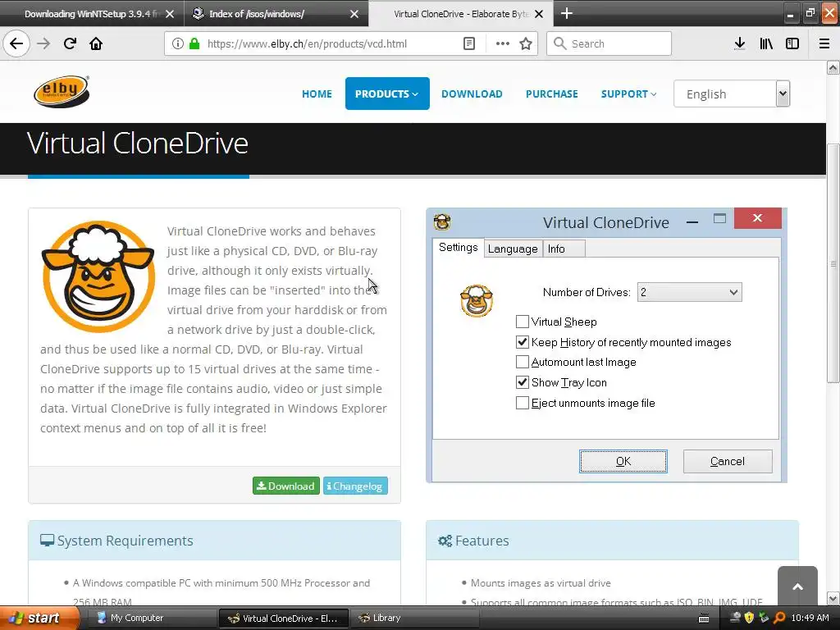Click the yellow shield tray icon
The width and height of the screenshot is (840, 630).
(x=749, y=618)
